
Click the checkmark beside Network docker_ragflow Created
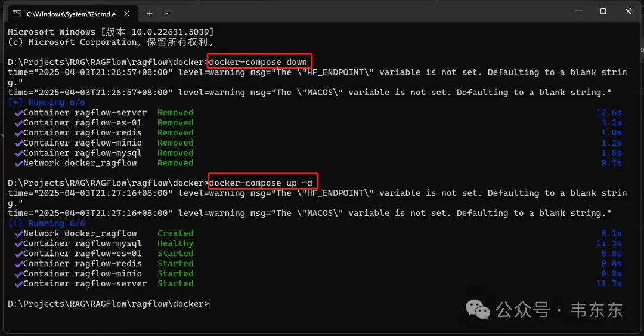tap(18, 234)
